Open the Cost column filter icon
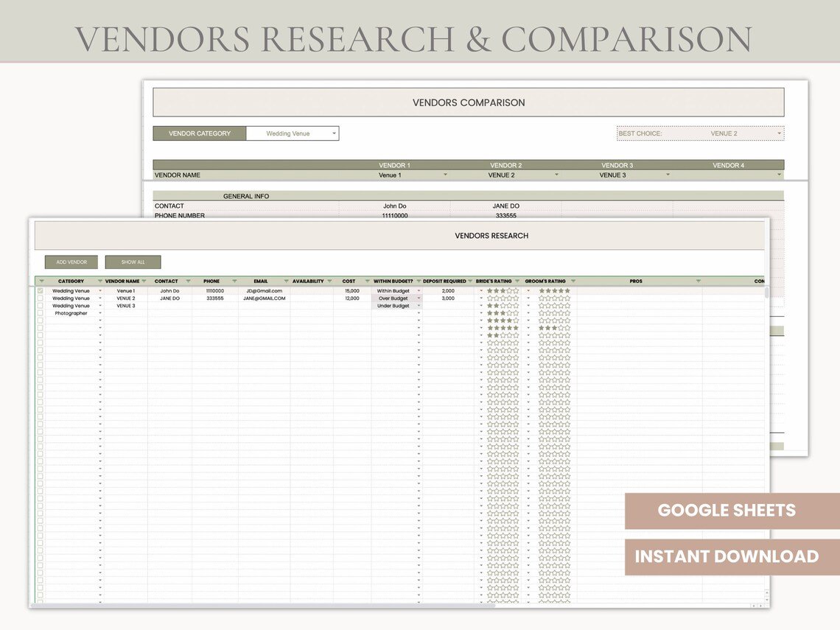 coord(367,281)
